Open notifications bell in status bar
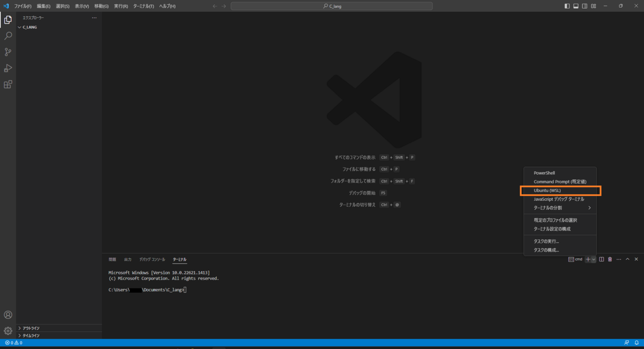Viewport: 644px width, 349px height. [636, 343]
